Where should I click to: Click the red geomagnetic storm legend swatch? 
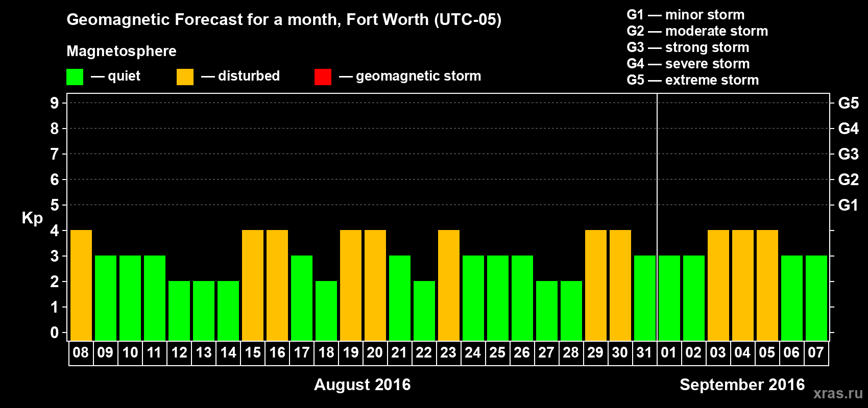(323, 77)
